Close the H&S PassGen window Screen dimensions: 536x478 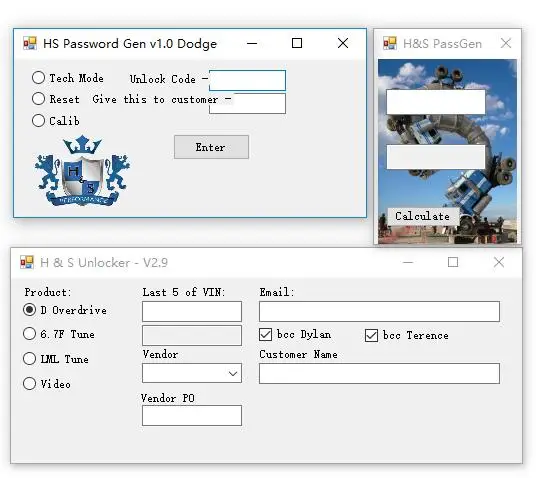tap(506, 43)
